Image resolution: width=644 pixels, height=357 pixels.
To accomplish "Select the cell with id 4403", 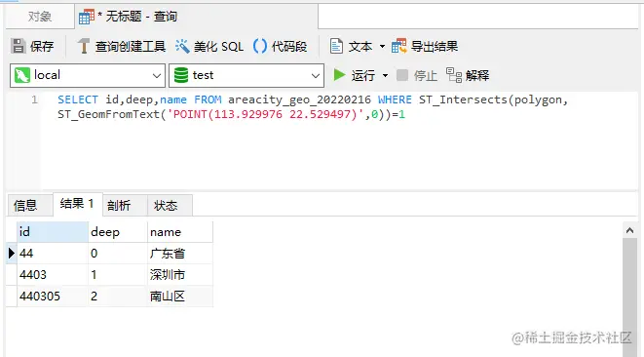I will click(53, 275).
